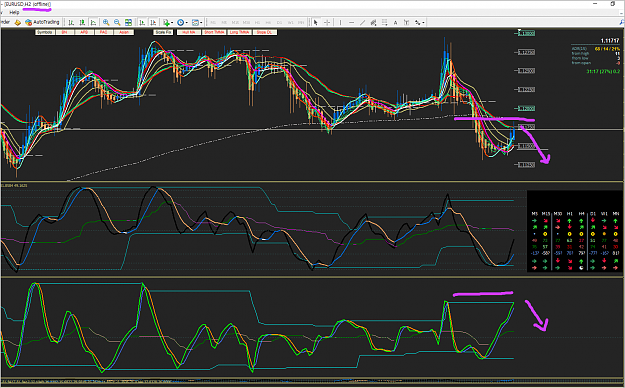
Task: Select the text label tool
Action: 407,22
